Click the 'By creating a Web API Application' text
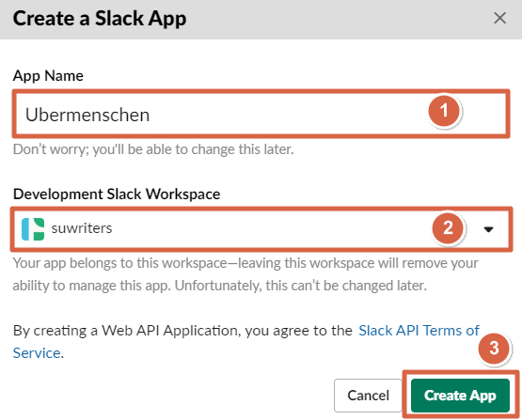 (x=182, y=331)
